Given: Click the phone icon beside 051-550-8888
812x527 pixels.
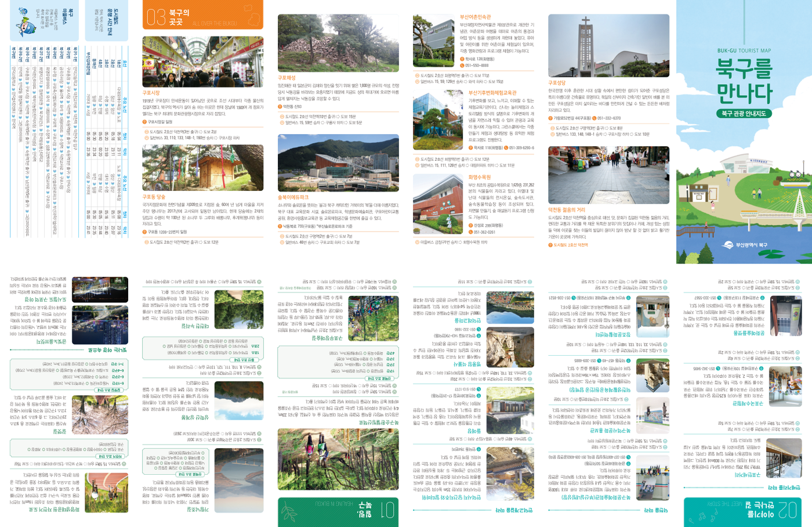Looking at the screenshot, I should [x=462, y=66].
